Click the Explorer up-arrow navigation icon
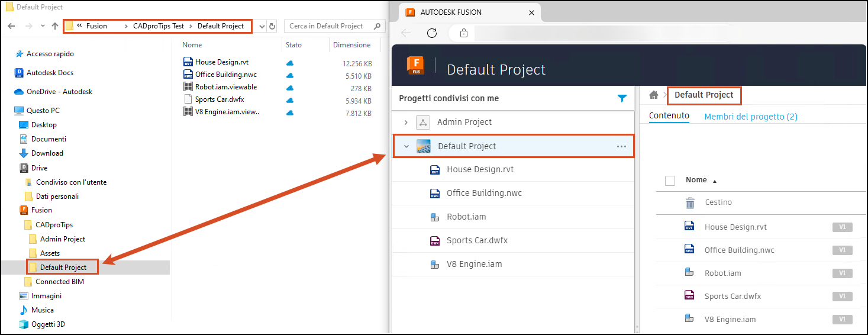868x335 pixels. click(x=55, y=26)
